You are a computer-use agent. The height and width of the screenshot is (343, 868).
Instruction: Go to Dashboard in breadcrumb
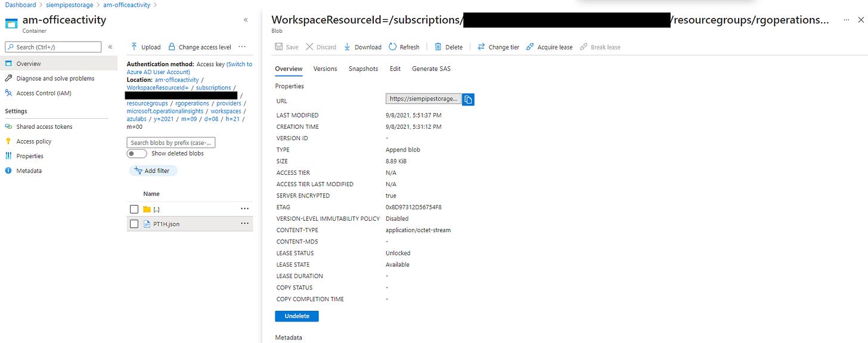click(x=20, y=5)
